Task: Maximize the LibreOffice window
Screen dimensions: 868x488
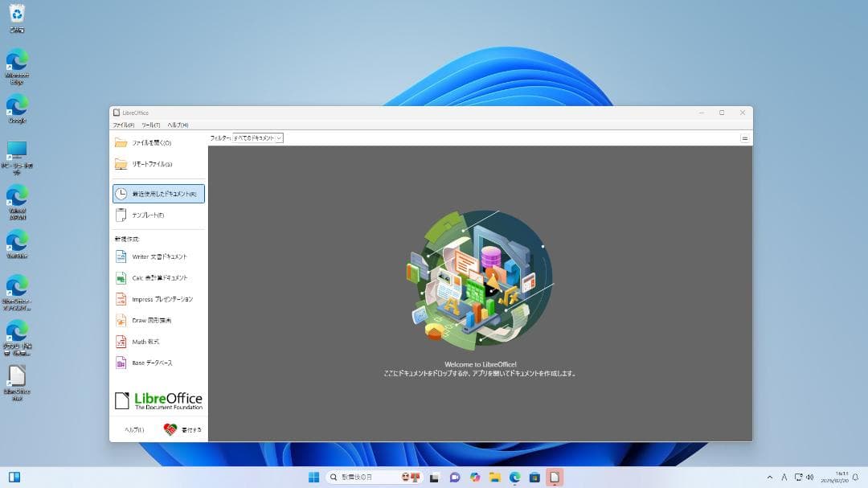Action: coord(722,113)
